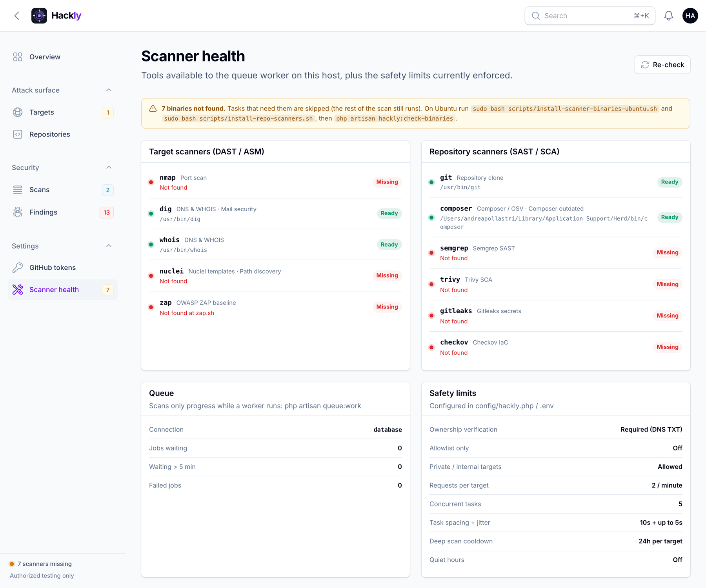Click the Scans list icon
This screenshot has height=588, width=706.
[x=18, y=190]
